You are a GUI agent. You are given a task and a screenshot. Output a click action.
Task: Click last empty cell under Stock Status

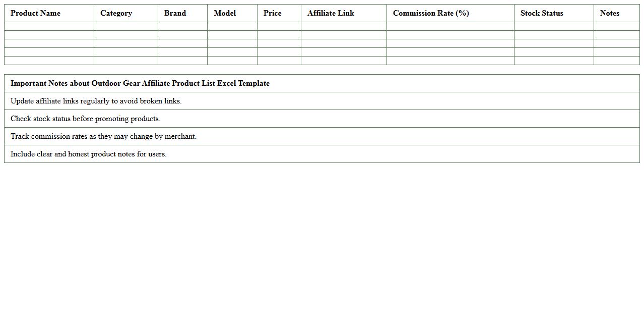(x=554, y=61)
